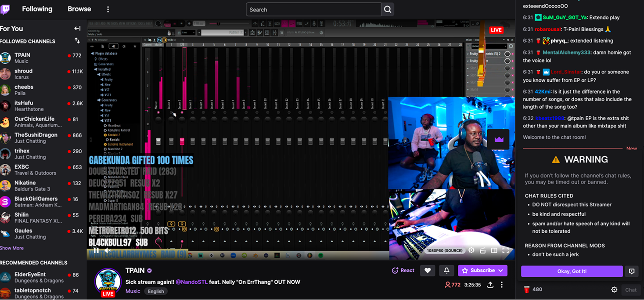
Task: Click OurChickenLife avatar in sidebar
Action: pyautogui.click(x=5, y=122)
